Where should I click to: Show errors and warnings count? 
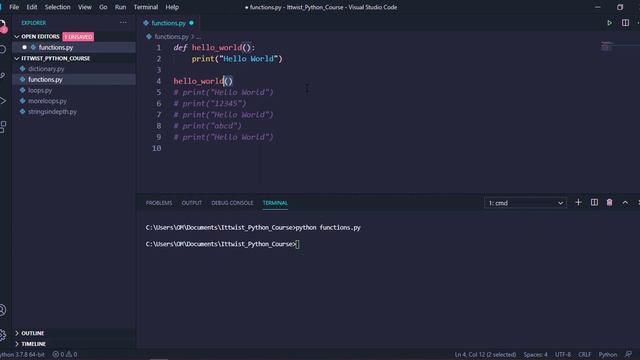pos(65,354)
